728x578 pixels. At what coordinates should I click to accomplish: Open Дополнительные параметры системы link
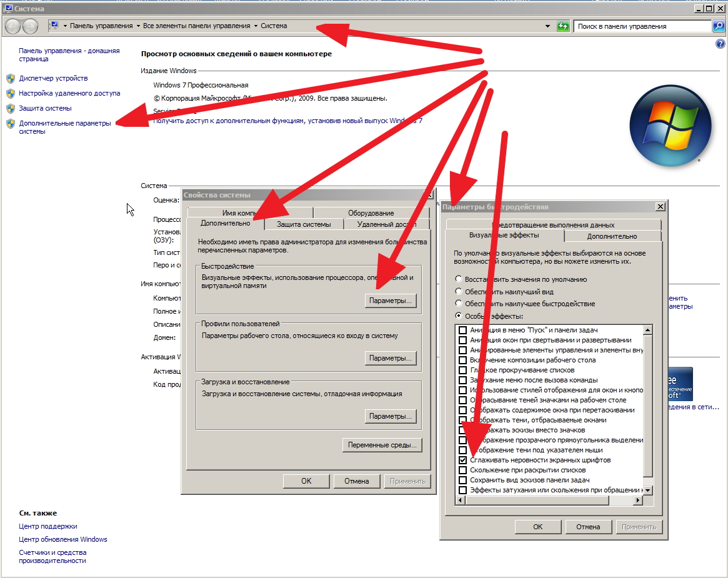tap(65, 127)
